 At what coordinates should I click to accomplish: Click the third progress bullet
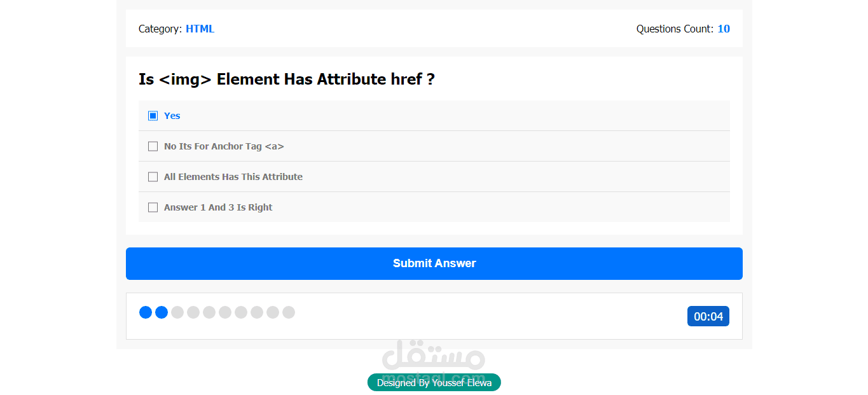177,312
